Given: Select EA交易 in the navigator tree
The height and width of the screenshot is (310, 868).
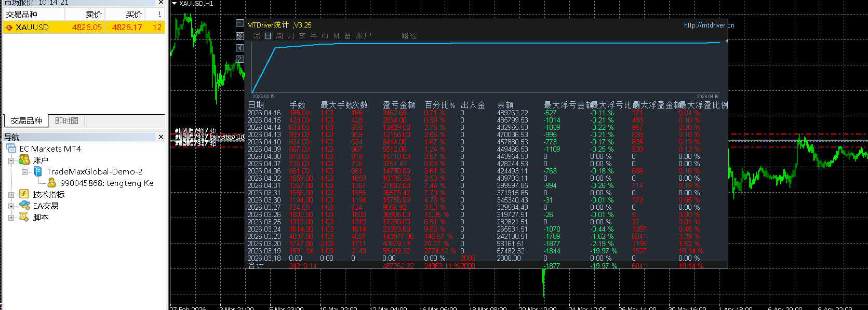Looking at the screenshot, I should click(x=46, y=206).
